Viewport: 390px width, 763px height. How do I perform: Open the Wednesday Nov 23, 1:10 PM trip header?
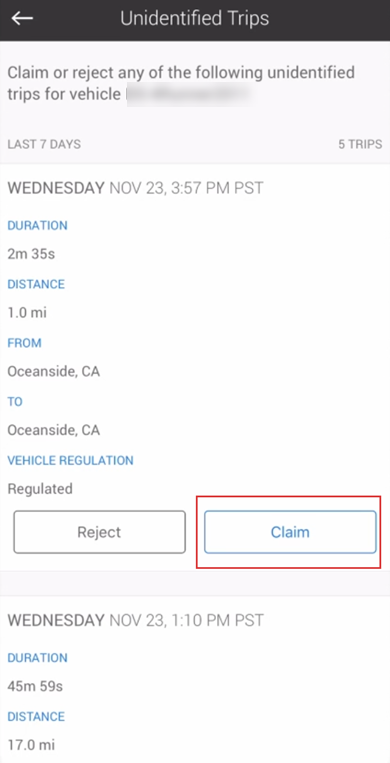point(135,620)
